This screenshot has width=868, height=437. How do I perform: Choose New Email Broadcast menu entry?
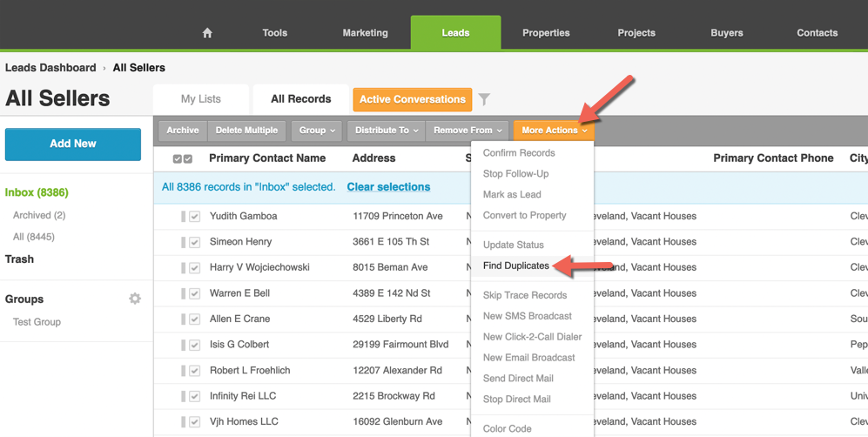[x=528, y=358]
